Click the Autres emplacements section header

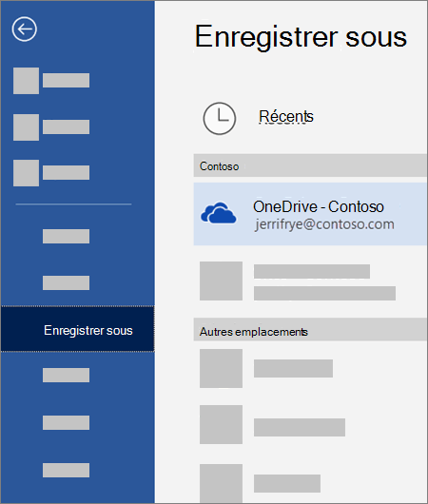coord(310,330)
